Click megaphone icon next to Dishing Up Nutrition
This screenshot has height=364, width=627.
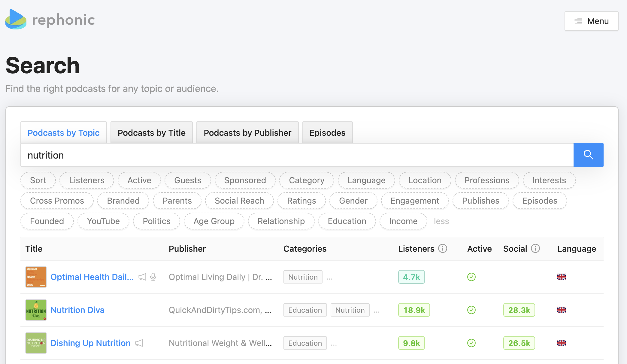point(139,343)
